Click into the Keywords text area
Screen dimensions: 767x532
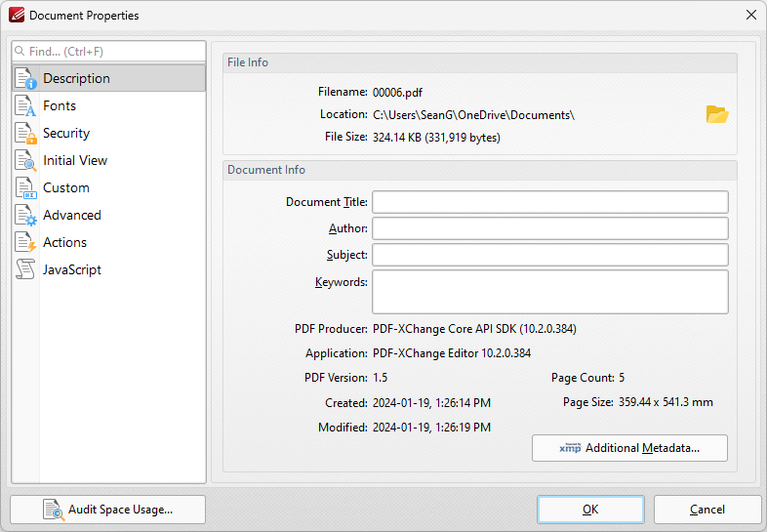[x=550, y=292]
